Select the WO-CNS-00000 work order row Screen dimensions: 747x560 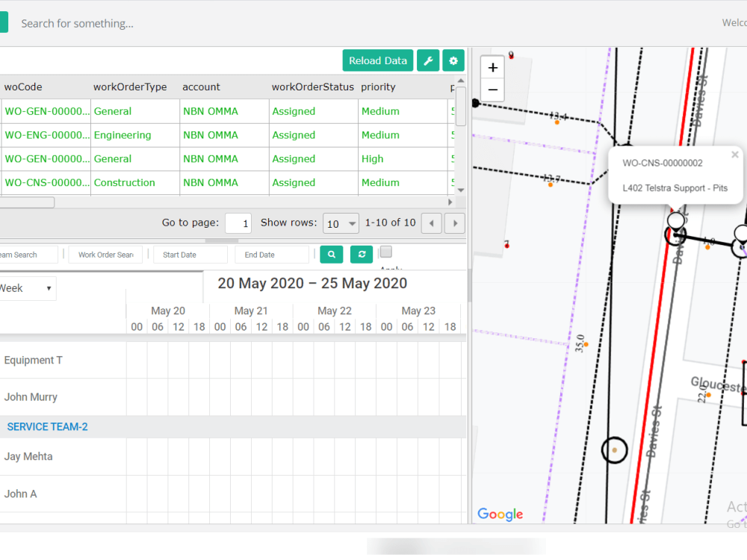(x=228, y=183)
